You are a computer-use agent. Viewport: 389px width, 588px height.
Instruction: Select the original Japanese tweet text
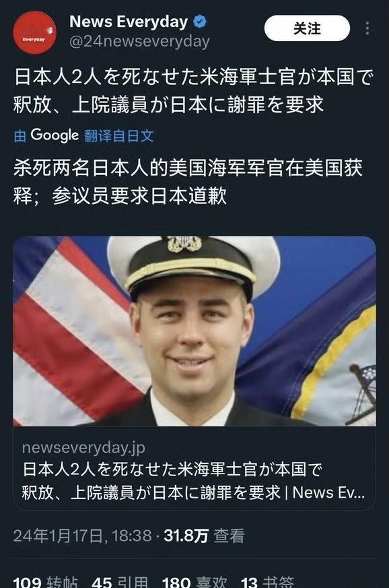tap(194, 90)
